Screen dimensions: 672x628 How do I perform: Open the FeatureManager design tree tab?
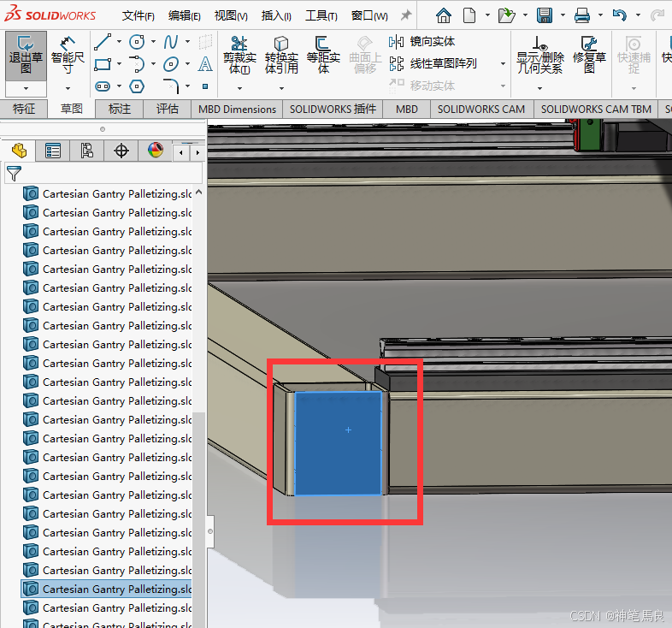(x=19, y=151)
